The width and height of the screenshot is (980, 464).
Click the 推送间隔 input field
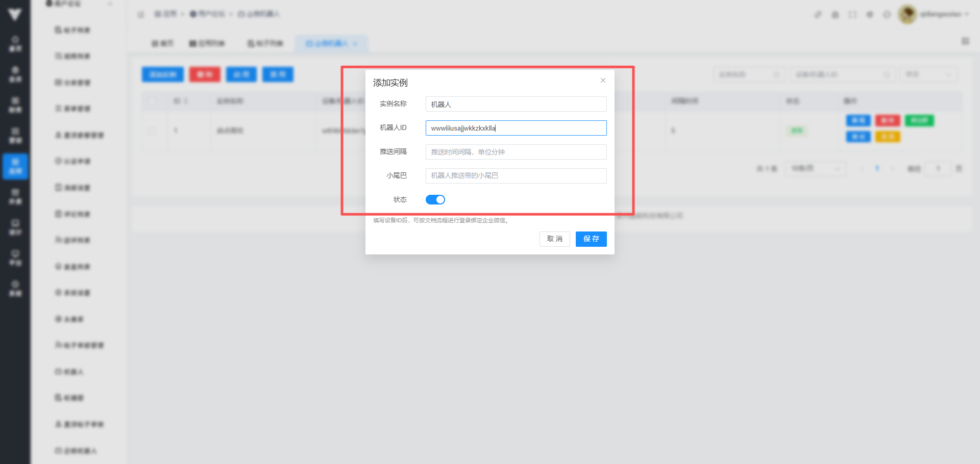(x=516, y=152)
